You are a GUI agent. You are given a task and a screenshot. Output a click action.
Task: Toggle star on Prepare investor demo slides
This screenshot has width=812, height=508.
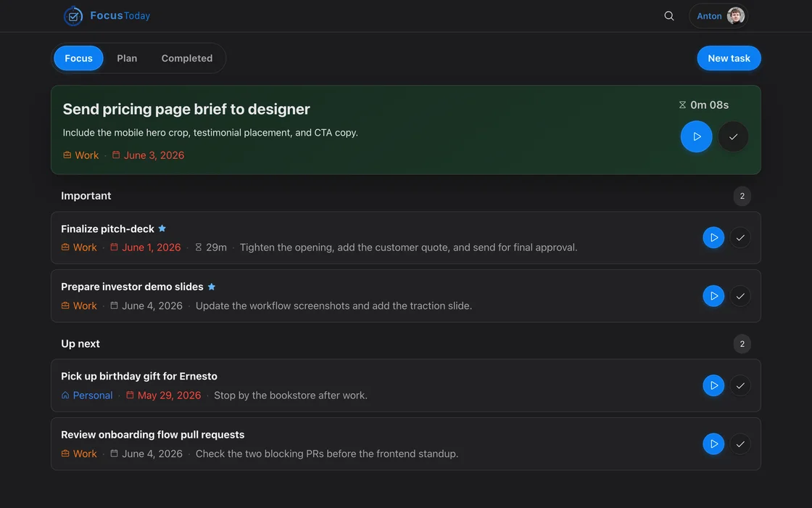[x=211, y=287]
